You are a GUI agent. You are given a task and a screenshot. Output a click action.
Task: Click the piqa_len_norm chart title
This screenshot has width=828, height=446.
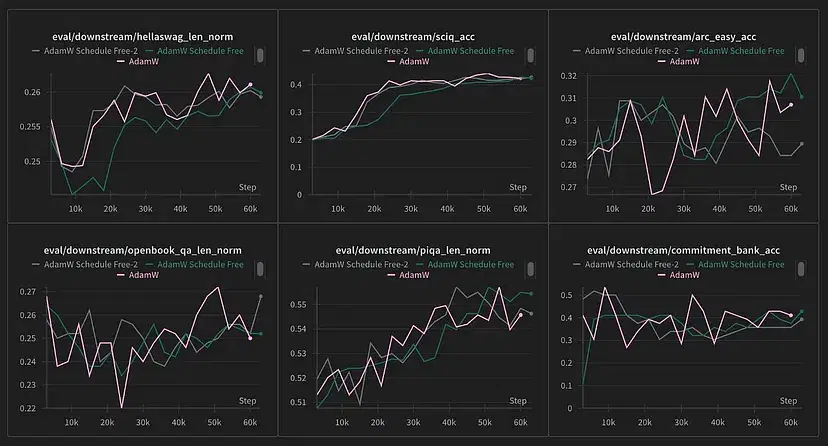pos(416,250)
